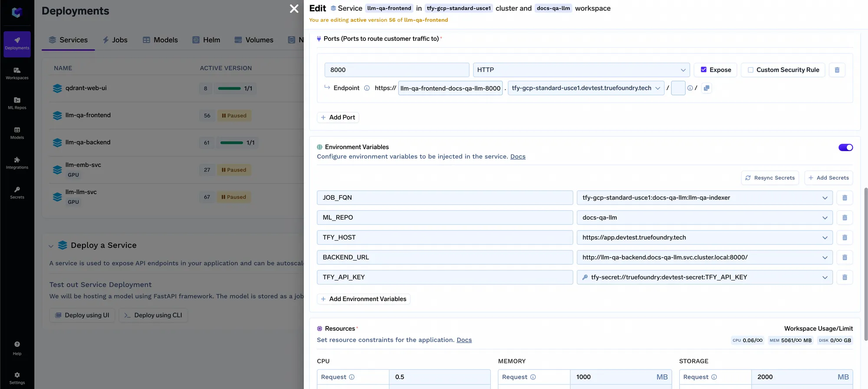The height and width of the screenshot is (389, 868).
Task: Collapse the Deploy a Service section
Action: click(51, 246)
